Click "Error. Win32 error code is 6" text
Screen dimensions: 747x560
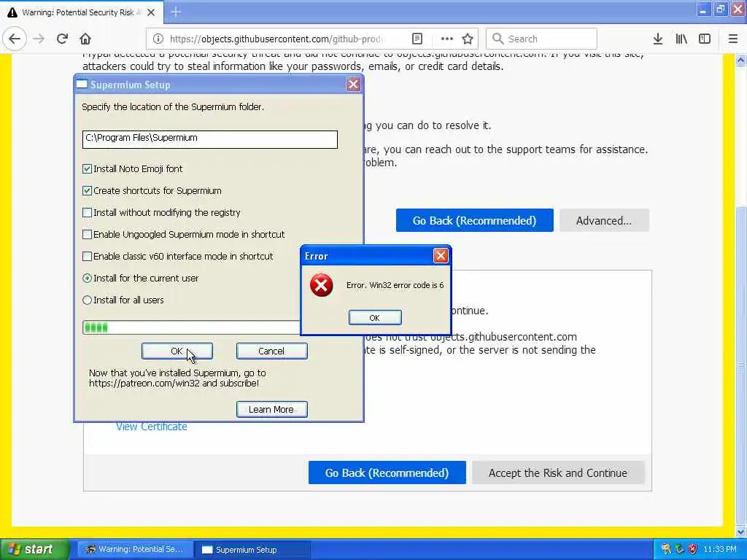pos(395,285)
